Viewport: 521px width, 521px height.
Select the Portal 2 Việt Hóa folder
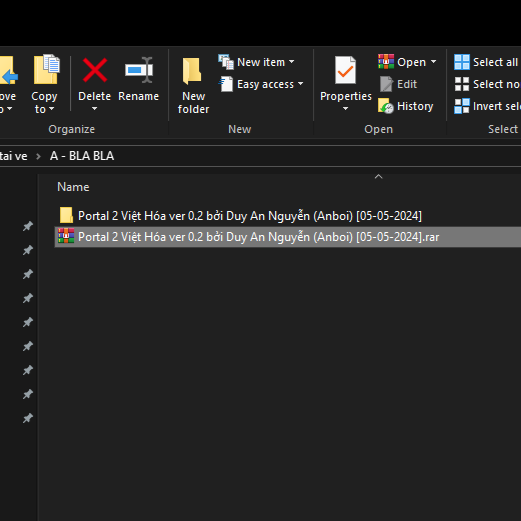(x=250, y=216)
